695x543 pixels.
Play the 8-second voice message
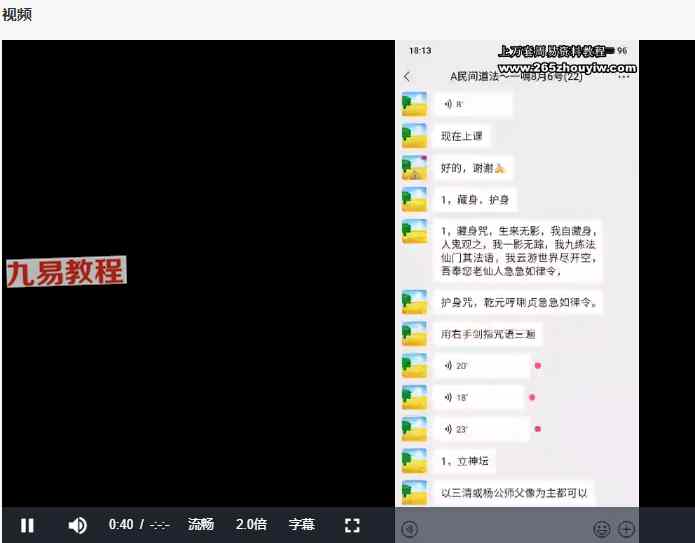pos(473,104)
